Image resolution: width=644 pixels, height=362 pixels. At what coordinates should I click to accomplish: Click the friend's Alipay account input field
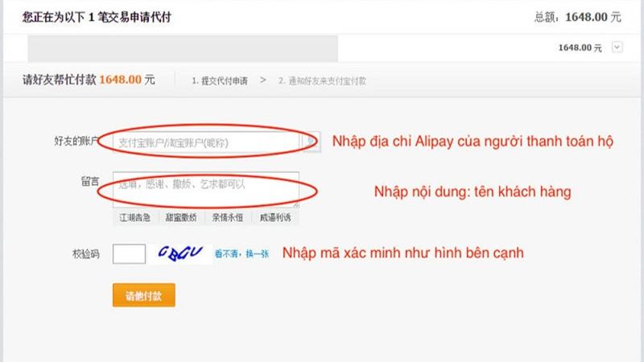(205, 142)
